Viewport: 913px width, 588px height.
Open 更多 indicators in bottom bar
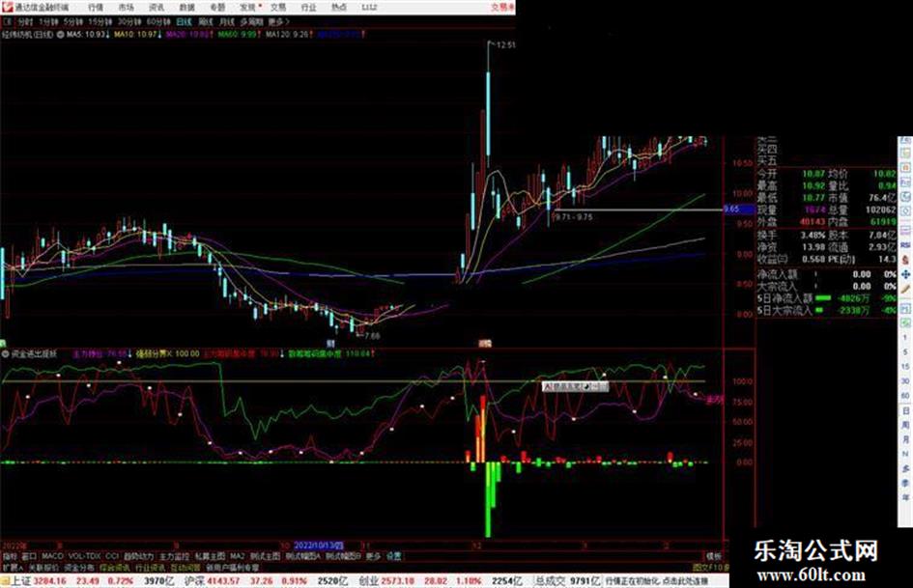coord(373,556)
